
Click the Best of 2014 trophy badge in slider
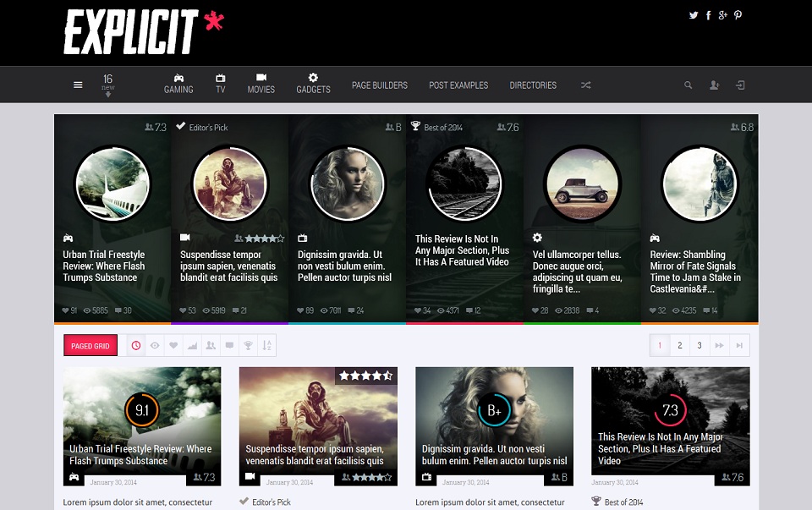pos(436,127)
